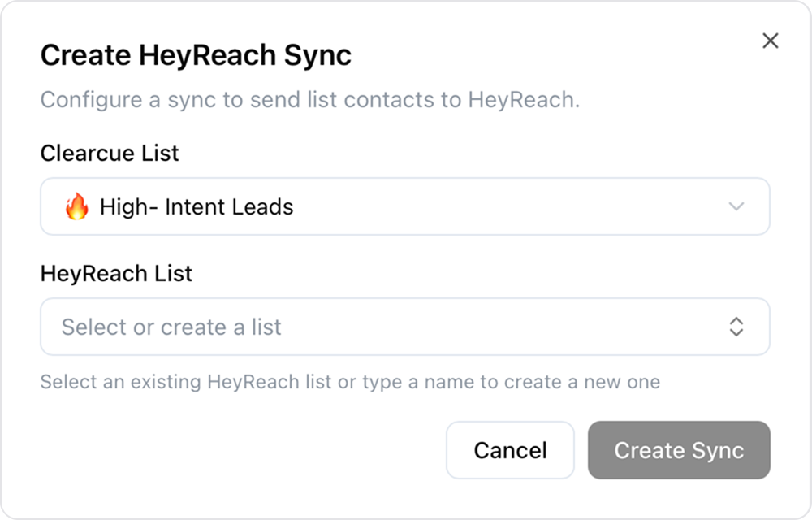
Task: Click the Create HeyReach Sync dialog title
Action: 196,55
